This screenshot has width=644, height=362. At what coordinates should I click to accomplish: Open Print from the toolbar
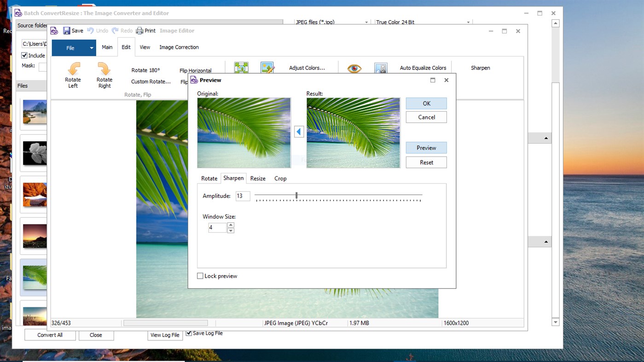145,30
